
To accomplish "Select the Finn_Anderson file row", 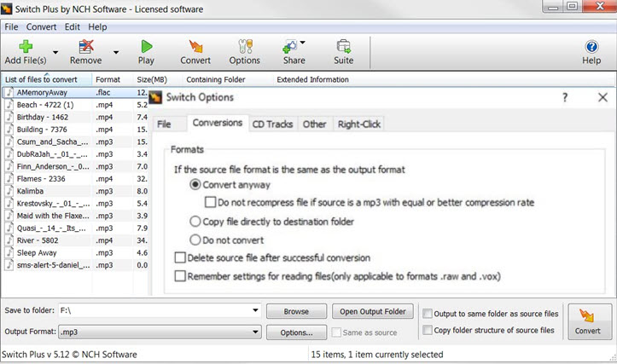I will (x=76, y=166).
